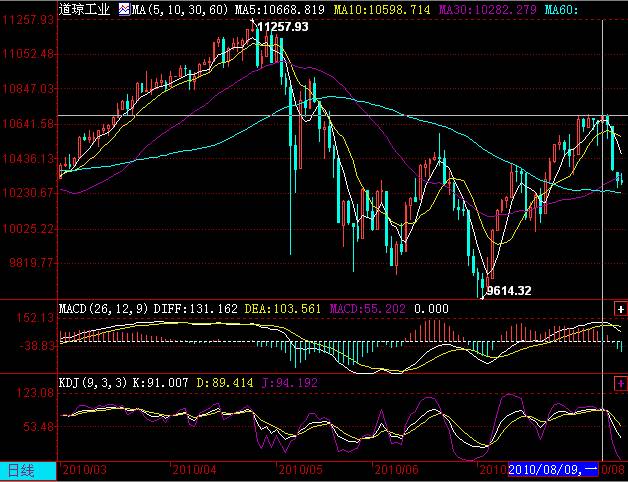Click the MA indicator icon beside 道琼工业
This screenshot has height=482, width=628.
coord(125,9)
